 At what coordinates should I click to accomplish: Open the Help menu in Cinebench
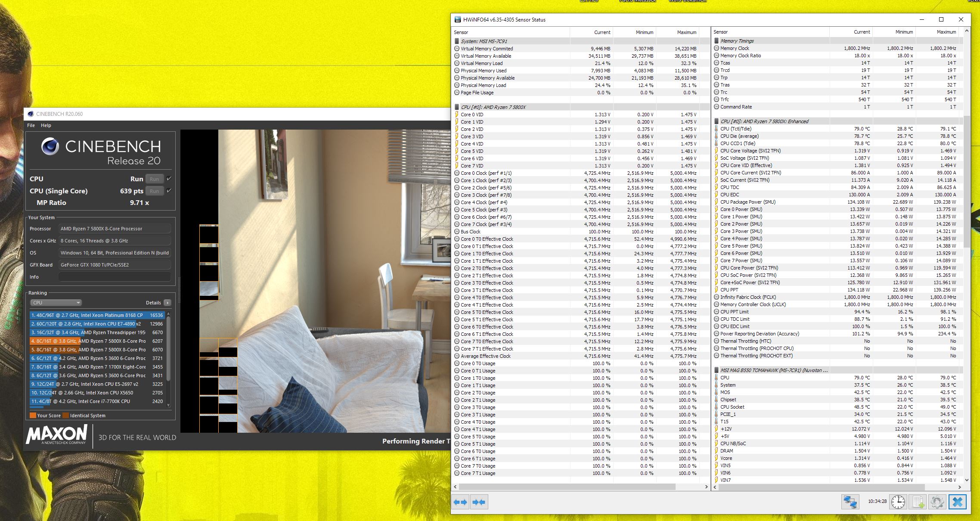pyautogui.click(x=46, y=125)
